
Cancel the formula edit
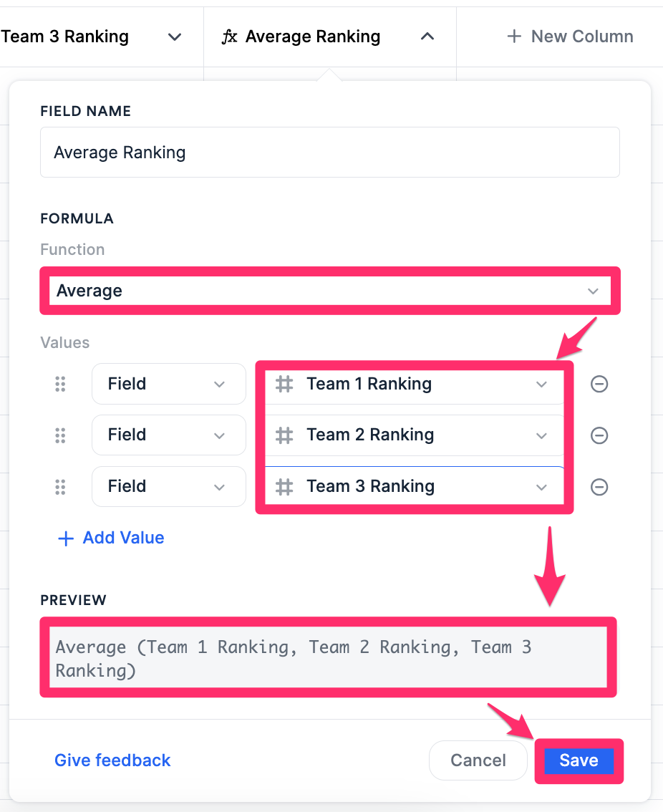click(478, 760)
